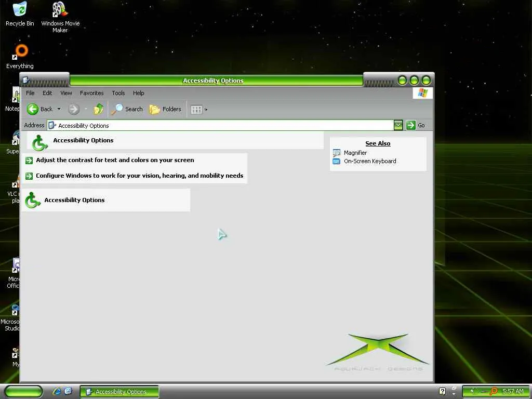Open Windows Movie Maker desktop shortcut
Screen dimensions: 532x399
[60, 17]
